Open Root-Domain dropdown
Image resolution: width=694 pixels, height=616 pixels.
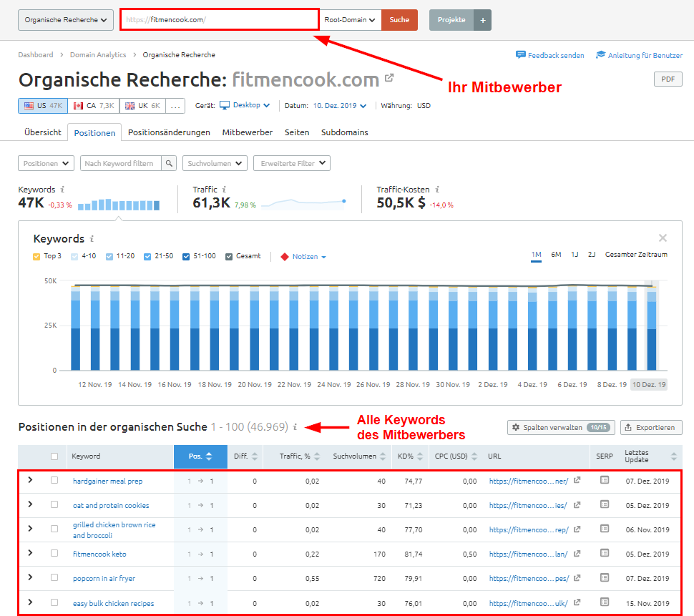350,20
